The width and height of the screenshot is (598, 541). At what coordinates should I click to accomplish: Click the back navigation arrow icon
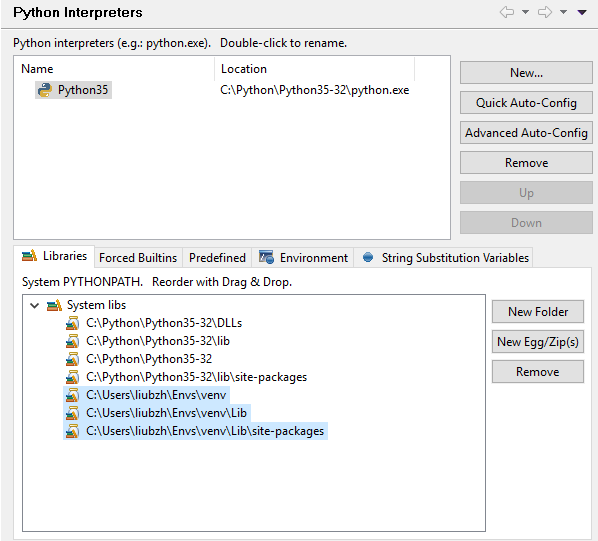click(x=507, y=12)
